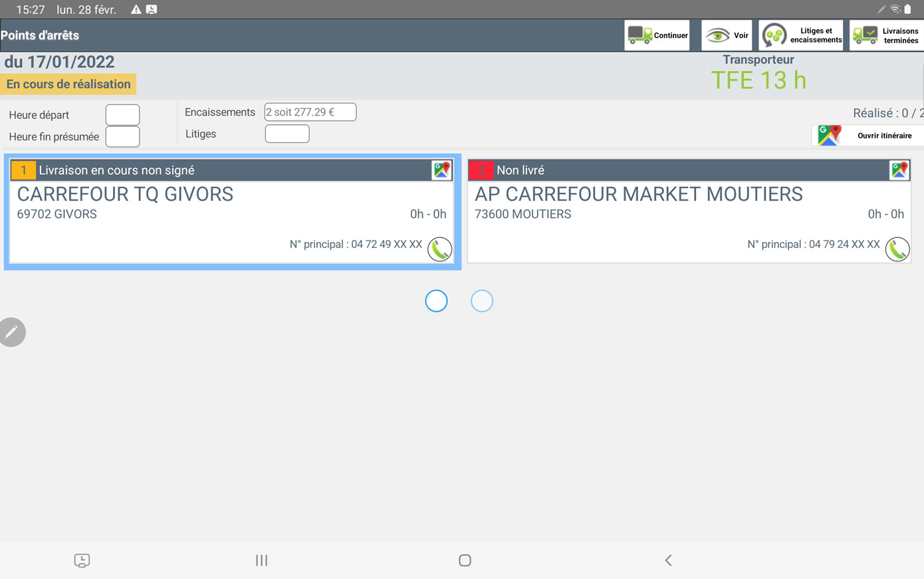Click 'Points d'arrêts' title
Screen dimensions: 924x579
click(x=40, y=35)
